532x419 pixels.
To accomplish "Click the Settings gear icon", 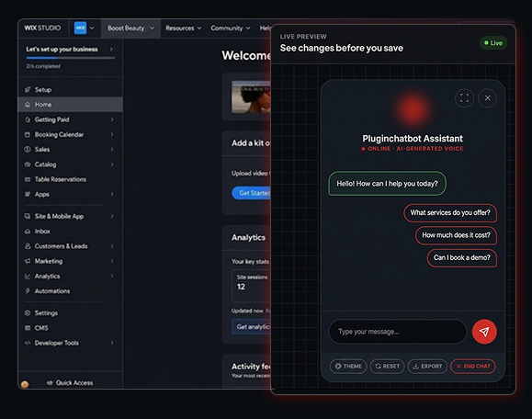I will tap(28, 312).
